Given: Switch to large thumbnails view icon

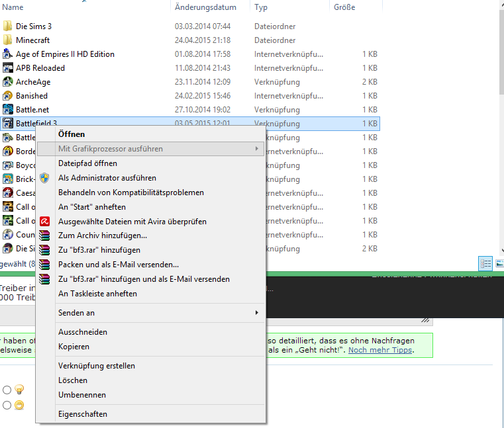Looking at the screenshot, I should tap(500, 263).
